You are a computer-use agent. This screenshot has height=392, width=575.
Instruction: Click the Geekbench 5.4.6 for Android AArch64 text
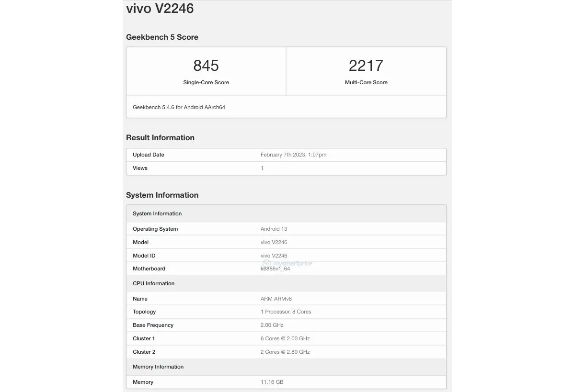[x=179, y=107]
